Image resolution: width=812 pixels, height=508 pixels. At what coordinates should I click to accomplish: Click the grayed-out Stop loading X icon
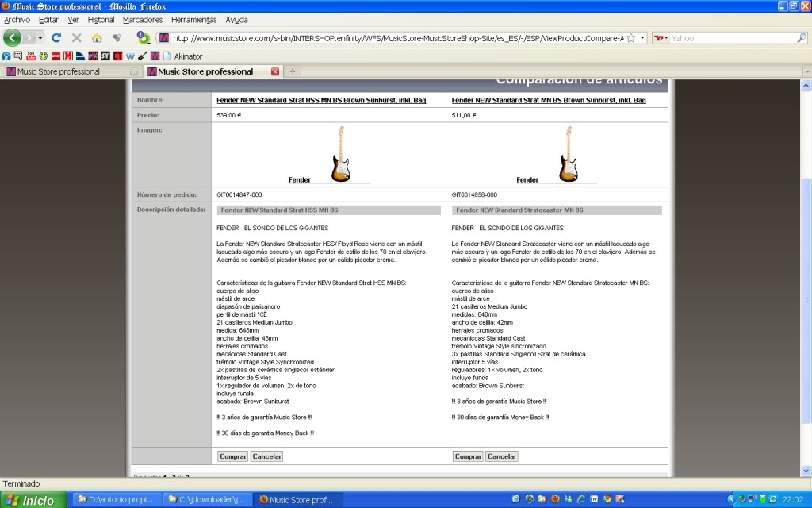[77, 38]
